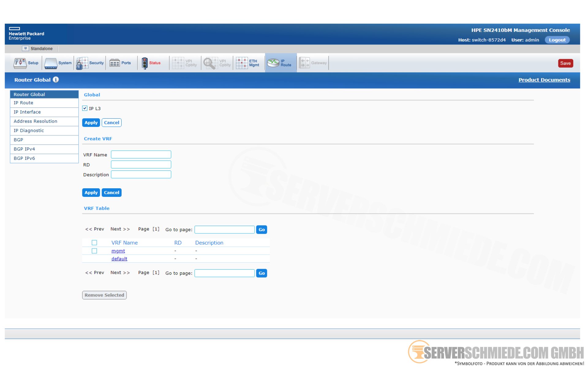Click into the VRF Name field
This screenshot has width=588, height=368.
pos(141,155)
